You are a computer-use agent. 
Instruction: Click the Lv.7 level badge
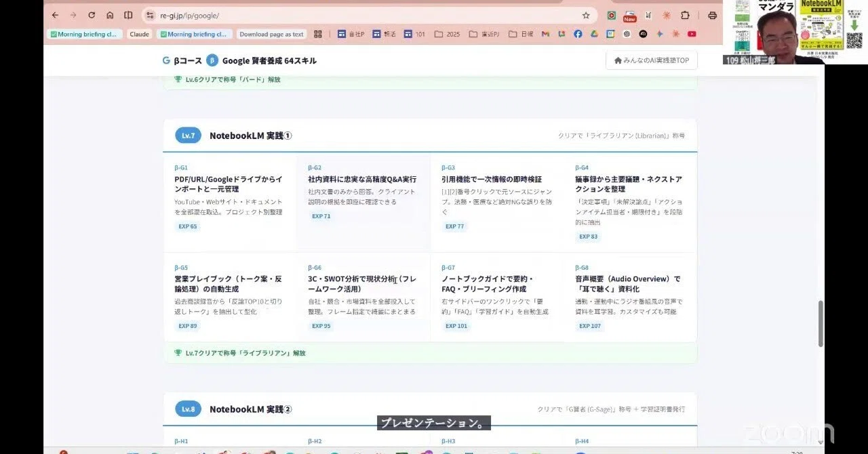[188, 136]
